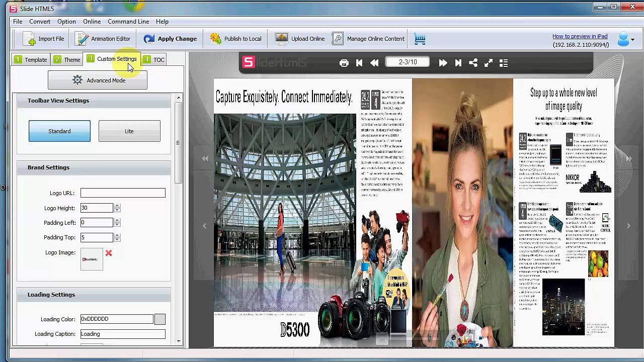Increase Padding Left with the up arrow

117,220
